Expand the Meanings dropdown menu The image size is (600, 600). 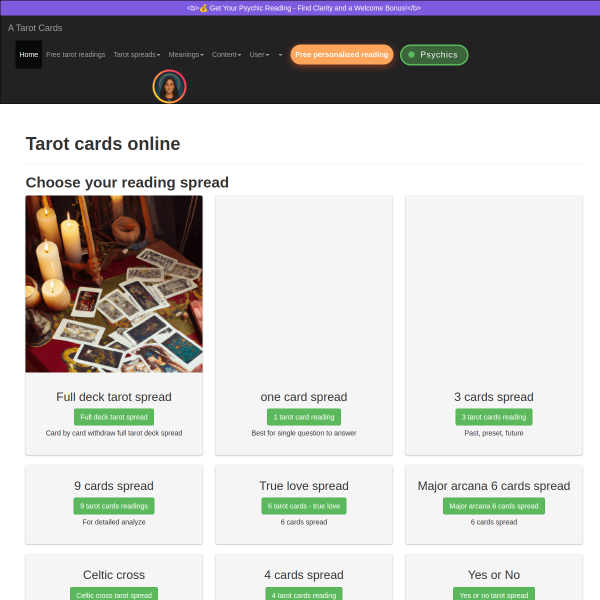186,55
